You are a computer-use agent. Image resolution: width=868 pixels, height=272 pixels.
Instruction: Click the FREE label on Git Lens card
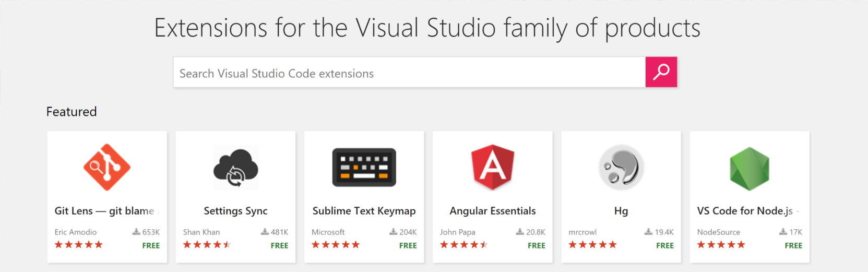point(151,245)
